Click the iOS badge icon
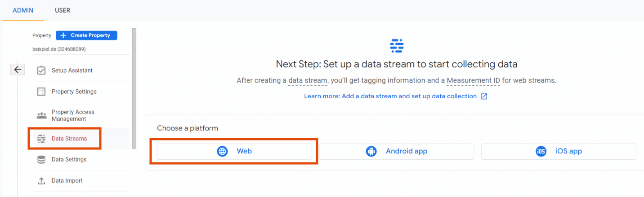 [x=541, y=151]
